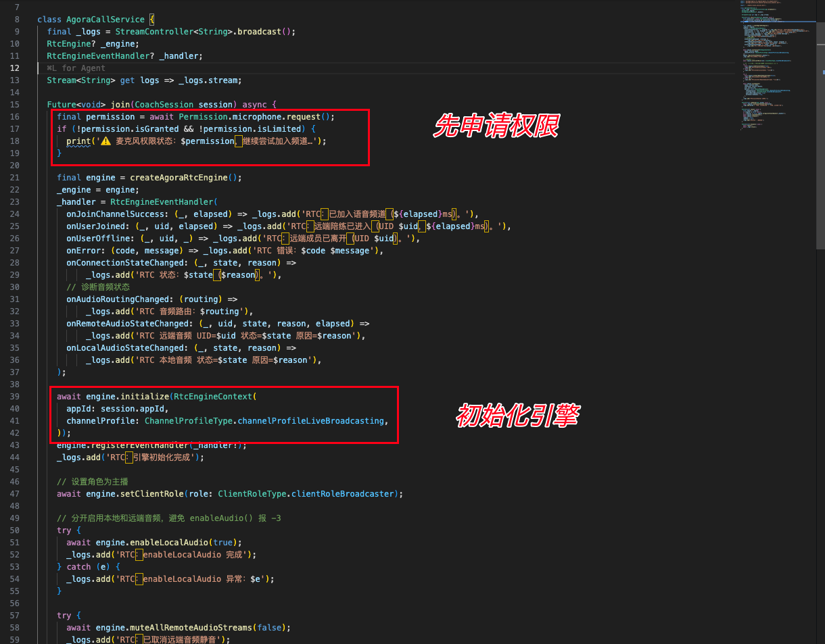Click StreamController on line 9
Viewport: 825px width, 644px height.
154,32
